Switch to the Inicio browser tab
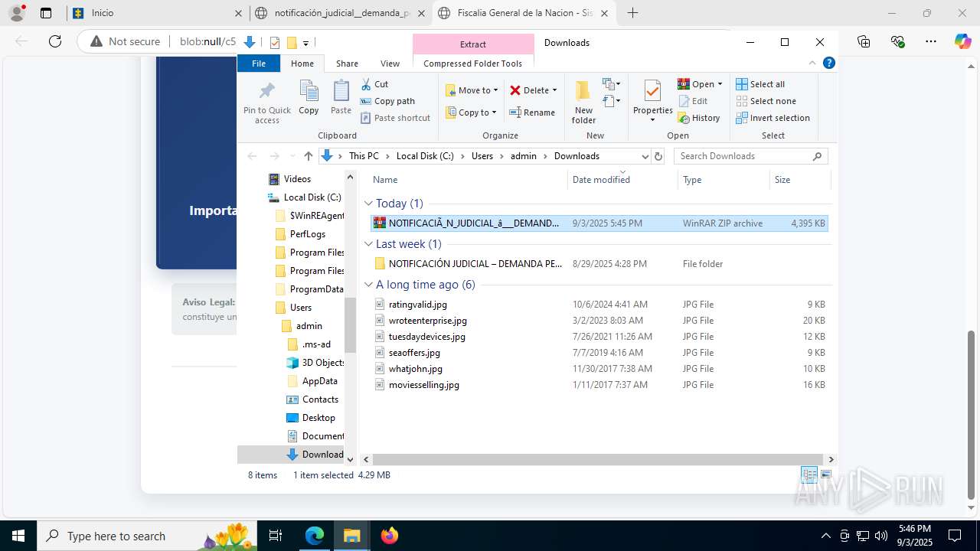The height and width of the screenshot is (551, 980). tap(157, 13)
